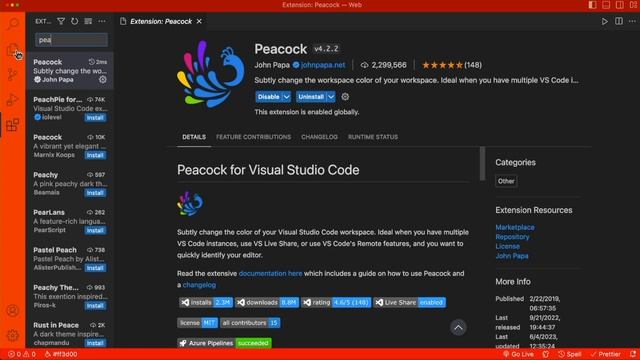Screen dimensions: 640x360
Task: Run using the play icon in the editor toolbar
Action: (x=604, y=21)
